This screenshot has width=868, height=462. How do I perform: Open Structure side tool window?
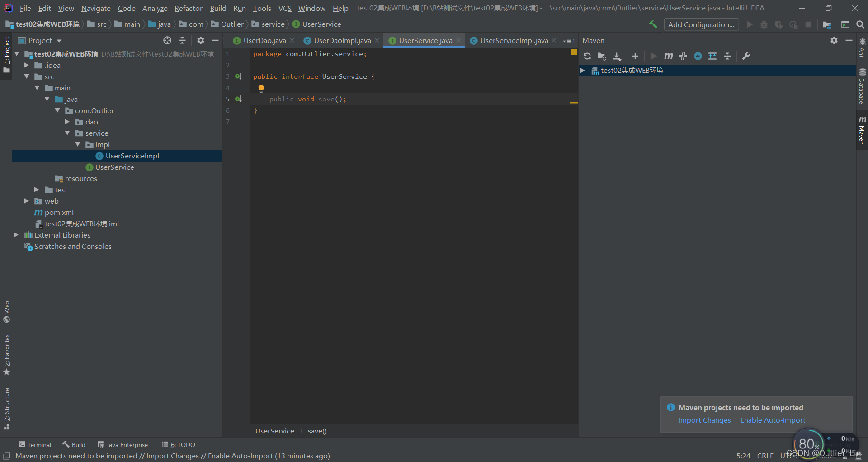tap(7, 409)
